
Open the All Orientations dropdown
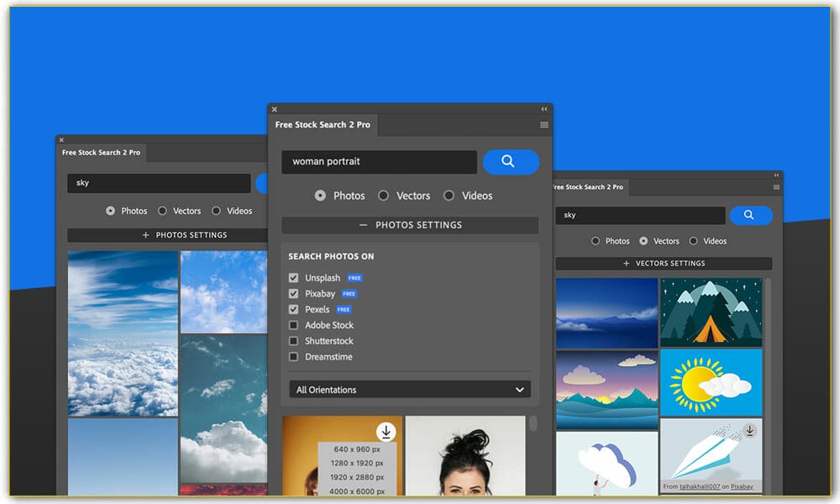409,389
